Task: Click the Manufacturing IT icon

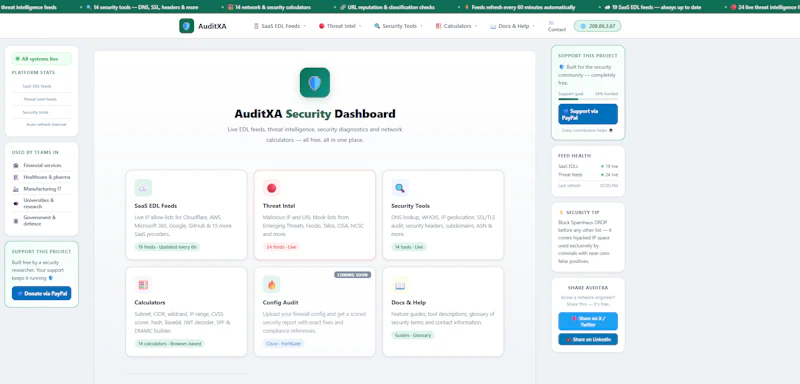Action: click(x=16, y=189)
